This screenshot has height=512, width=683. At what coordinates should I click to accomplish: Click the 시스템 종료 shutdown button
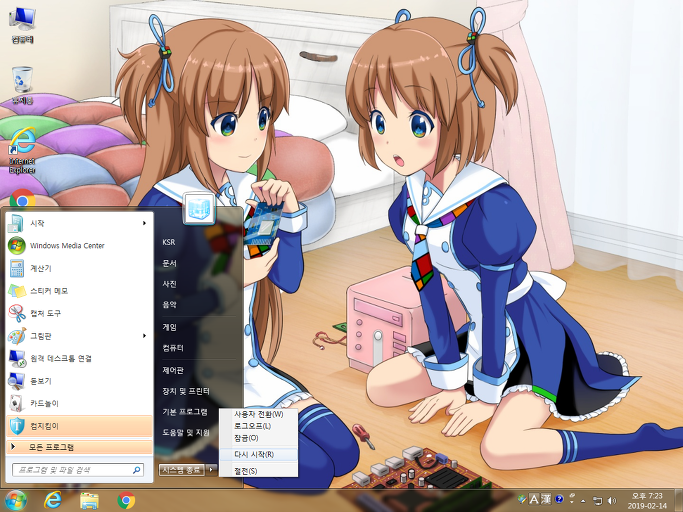182,469
